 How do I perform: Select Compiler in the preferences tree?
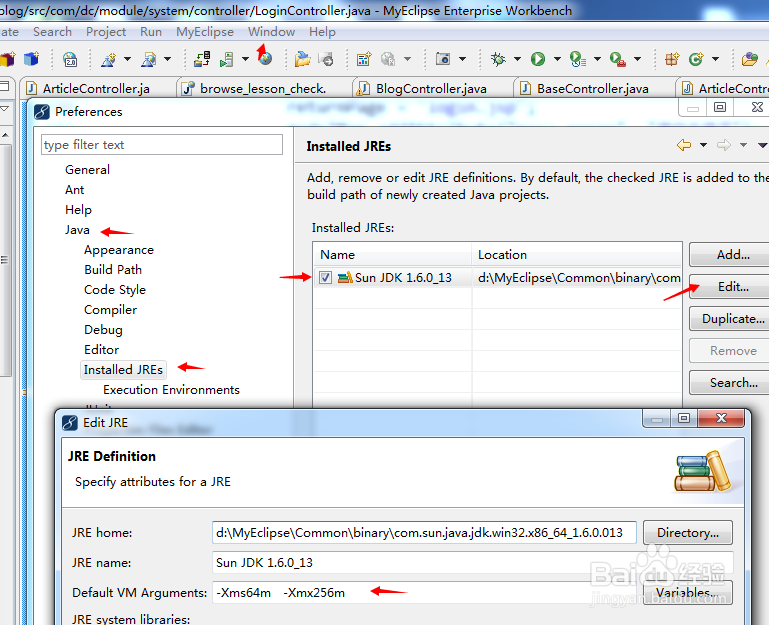110,310
